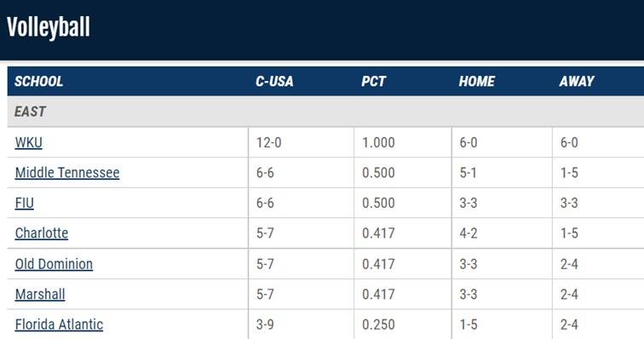Click the AWAY column header

(577, 82)
